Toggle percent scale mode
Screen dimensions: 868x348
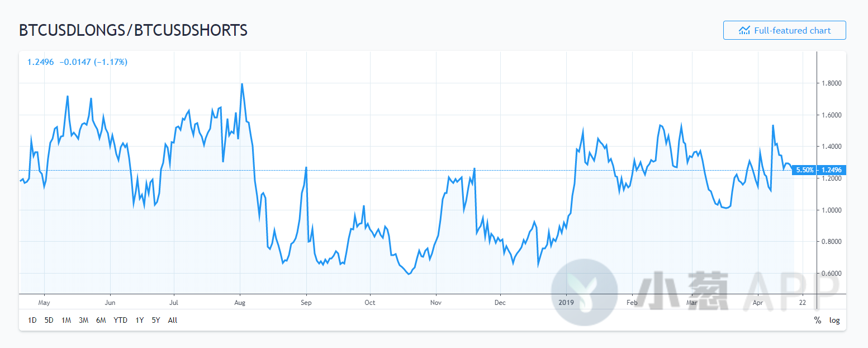818,321
